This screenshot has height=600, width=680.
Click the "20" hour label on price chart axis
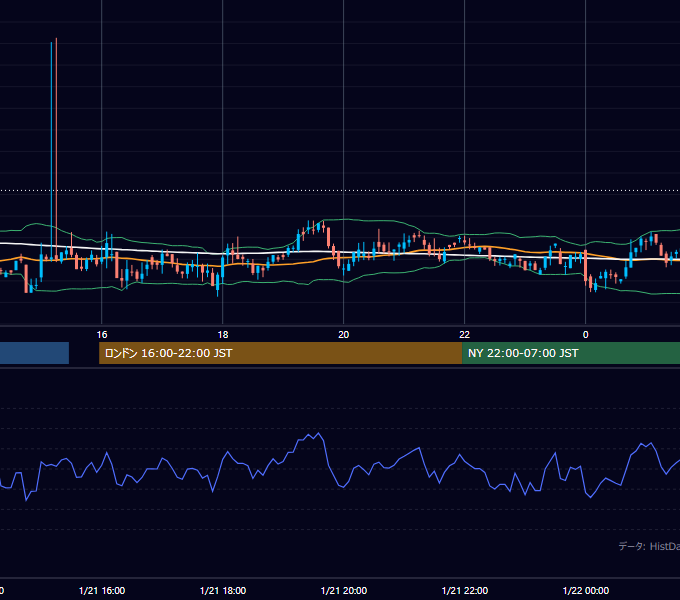click(x=343, y=335)
